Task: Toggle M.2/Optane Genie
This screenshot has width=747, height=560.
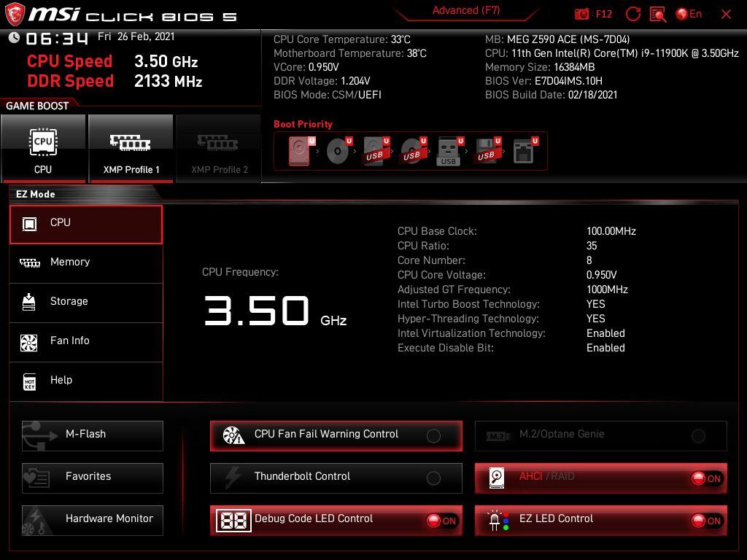Action: [601, 436]
